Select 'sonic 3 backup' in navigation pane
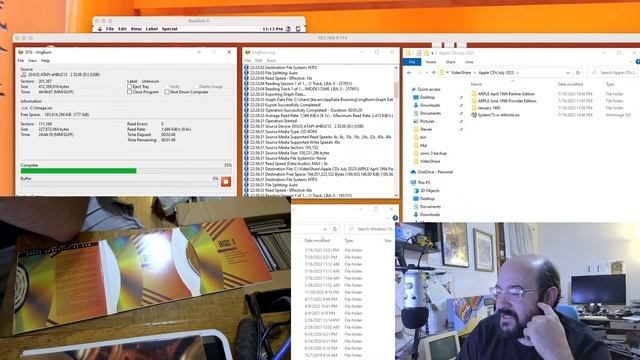The width and height of the screenshot is (640, 360). [x=433, y=153]
